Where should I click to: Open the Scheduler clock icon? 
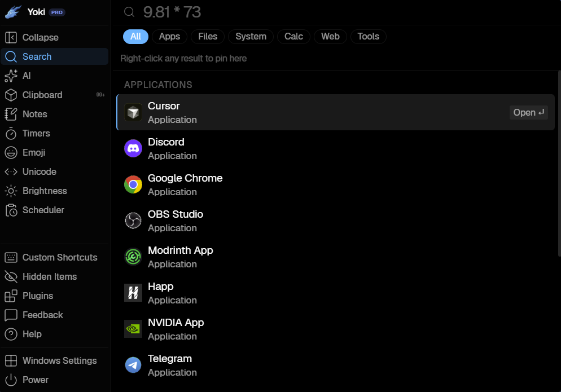11,210
